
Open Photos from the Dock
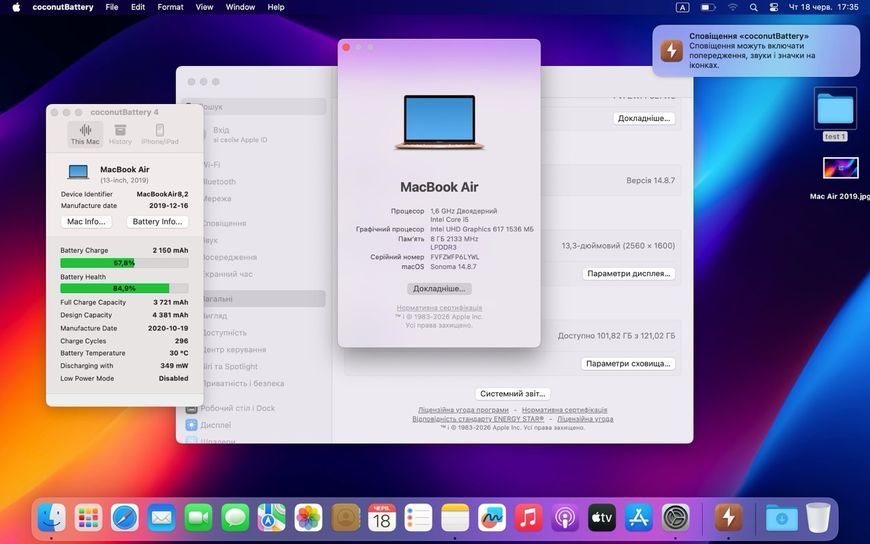coord(308,517)
